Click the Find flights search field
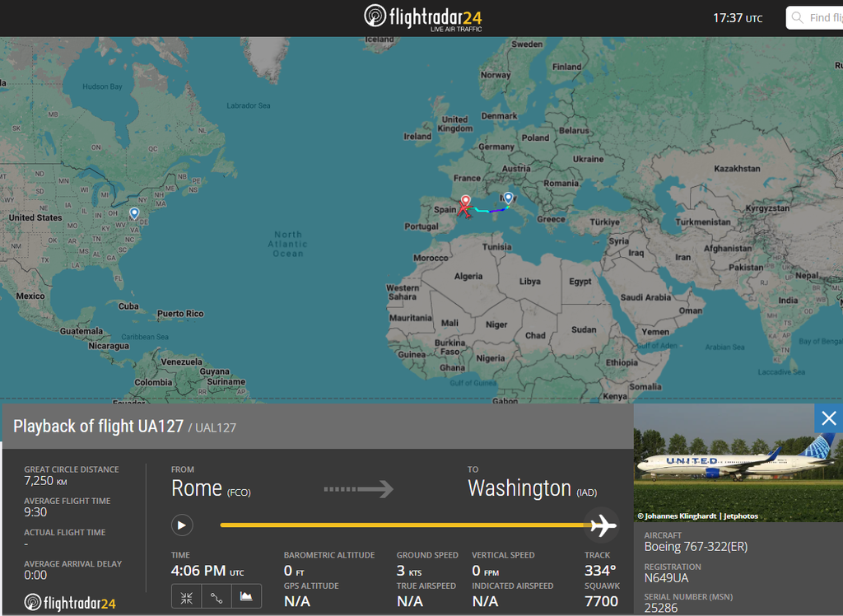This screenshot has height=616, width=843. [815, 18]
